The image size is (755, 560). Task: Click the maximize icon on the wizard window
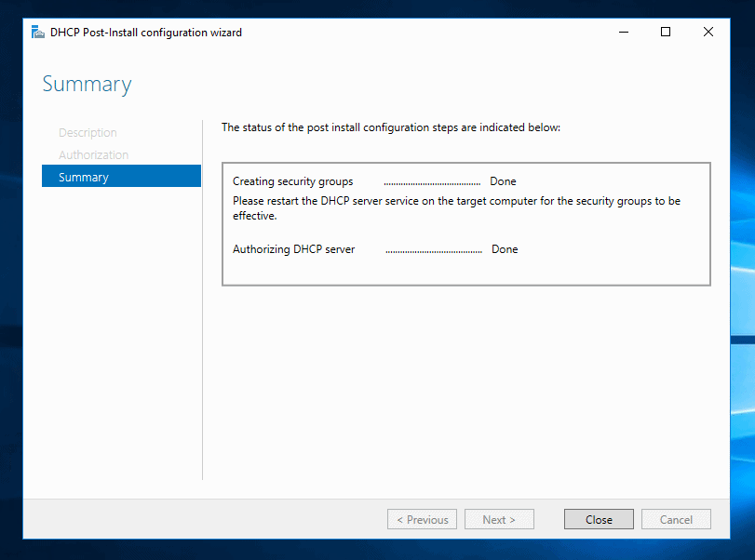tap(665, 31)
